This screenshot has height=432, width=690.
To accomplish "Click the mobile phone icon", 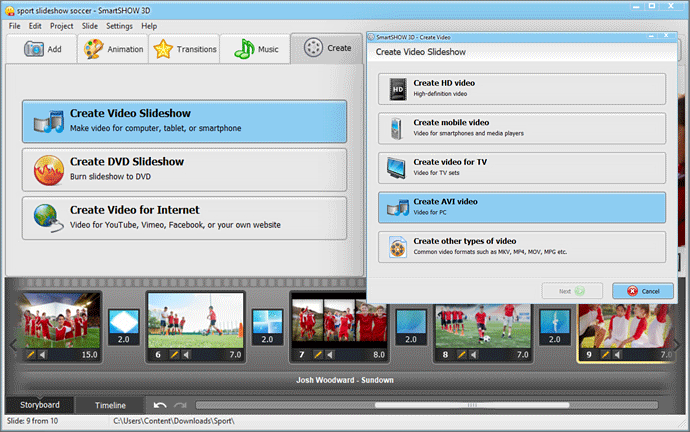I will pyautogui.click(x=396, y=129).
